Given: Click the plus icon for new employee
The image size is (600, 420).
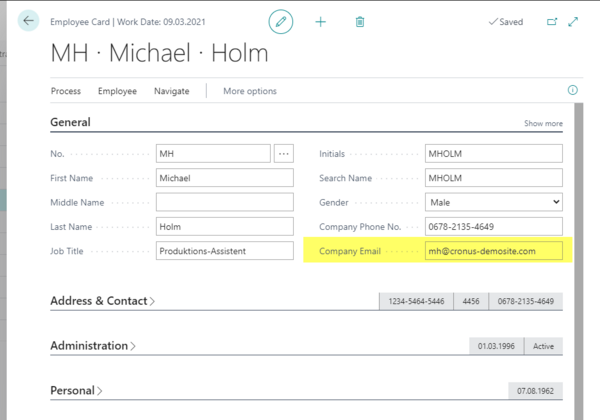Looking at the screenshot, I should [x=320, y=21].
